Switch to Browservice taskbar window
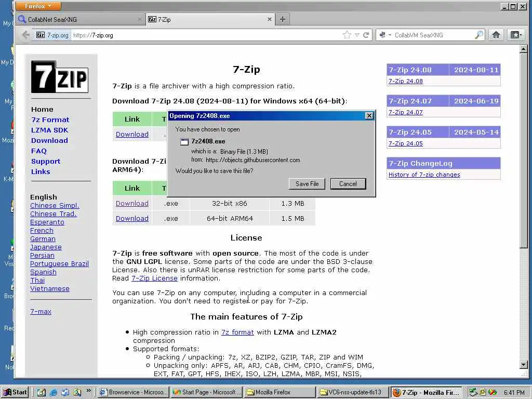The width and height of the screenshot is (532, 399). (x=134, y=392)
